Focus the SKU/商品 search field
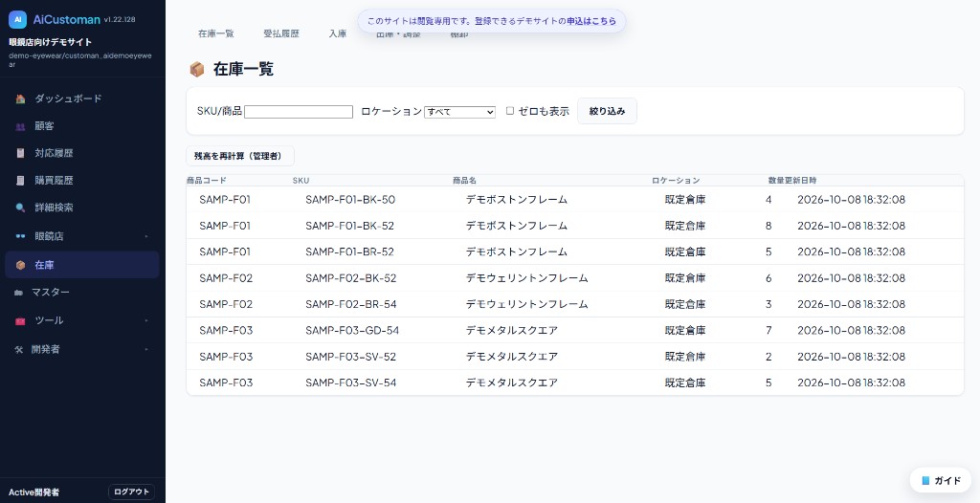The image size is (980, 503). pyautogui.click(x=299, y=112)
